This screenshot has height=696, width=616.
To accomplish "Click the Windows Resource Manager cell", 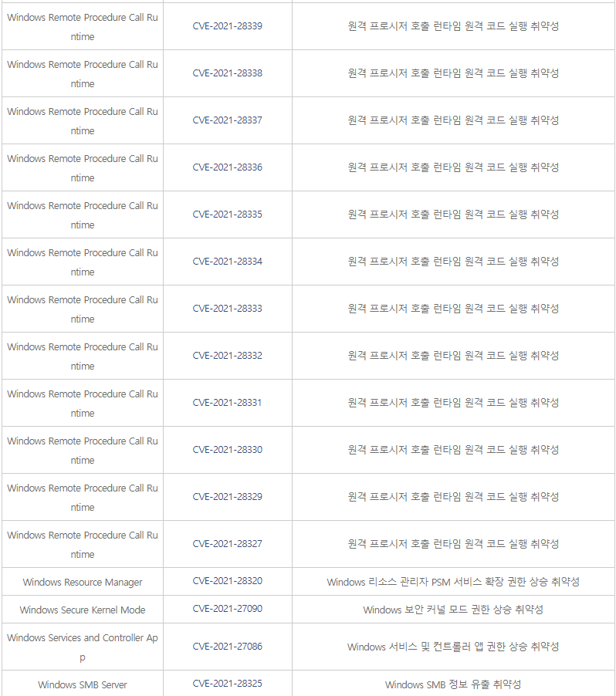I will click(83, 583).
